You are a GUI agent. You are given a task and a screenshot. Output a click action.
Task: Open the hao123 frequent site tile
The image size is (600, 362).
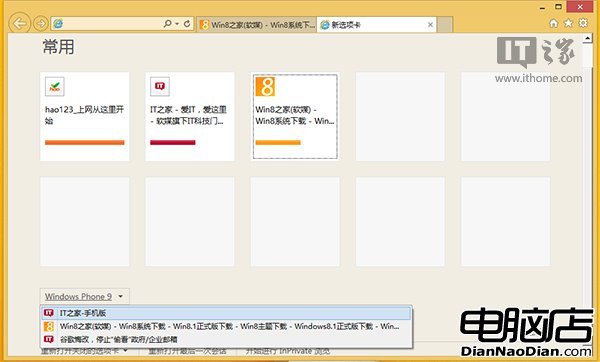(x=85, y=116)
